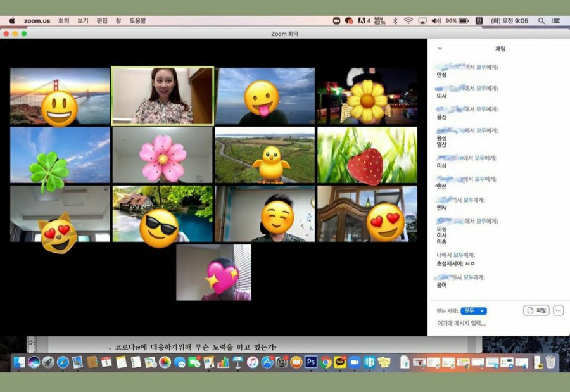Select video tile with sunglasses emoji by lake house
Screen dimensions: 570x392
[x=163, y=214]
